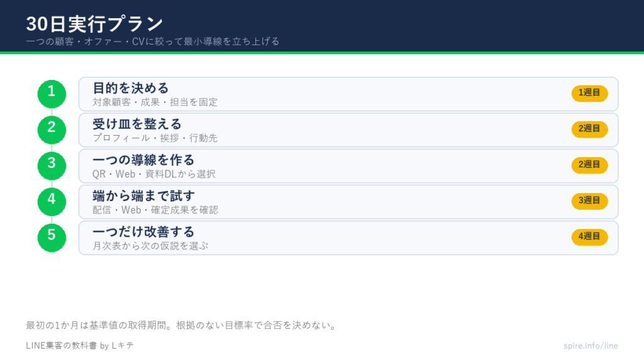Click the 受け皿を整える card title
Image resolution: width=644 pixels, height=362 pixels.
pos(136,124)
